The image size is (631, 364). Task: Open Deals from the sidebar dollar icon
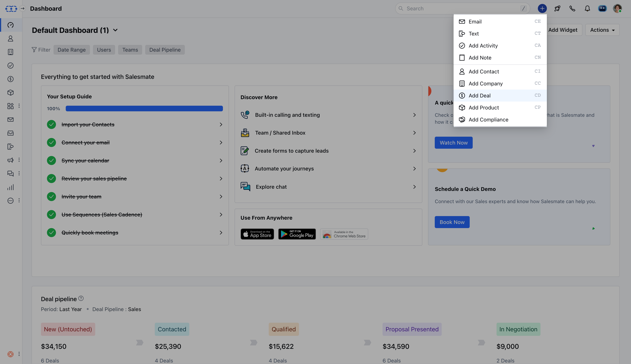click(x=11, y=79)
